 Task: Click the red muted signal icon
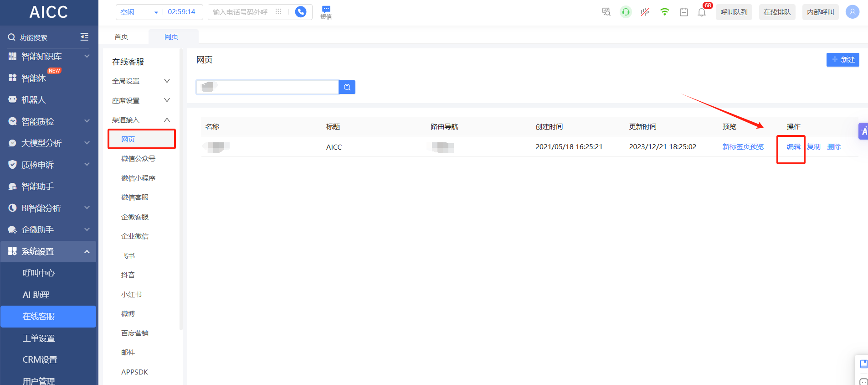pos(645,12)
